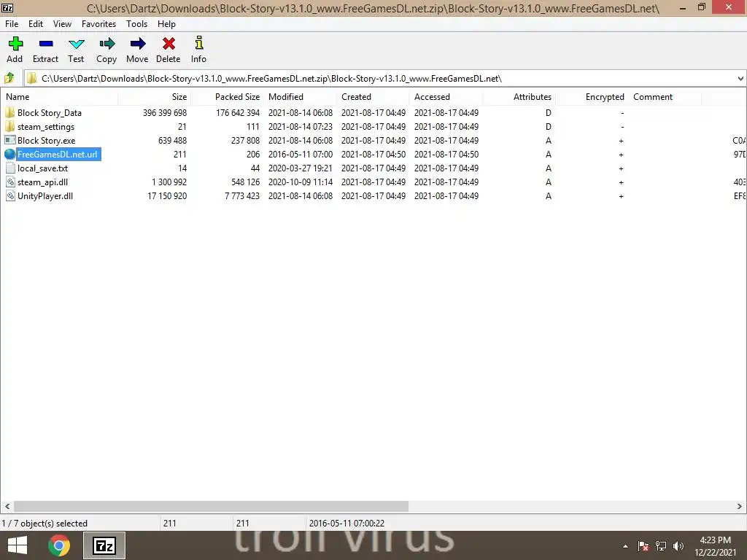Select the FreeGamesDL.net.url file name
The width and height of the screenshot is (747, 560).
pyautogui.click(x=57, y=155)
